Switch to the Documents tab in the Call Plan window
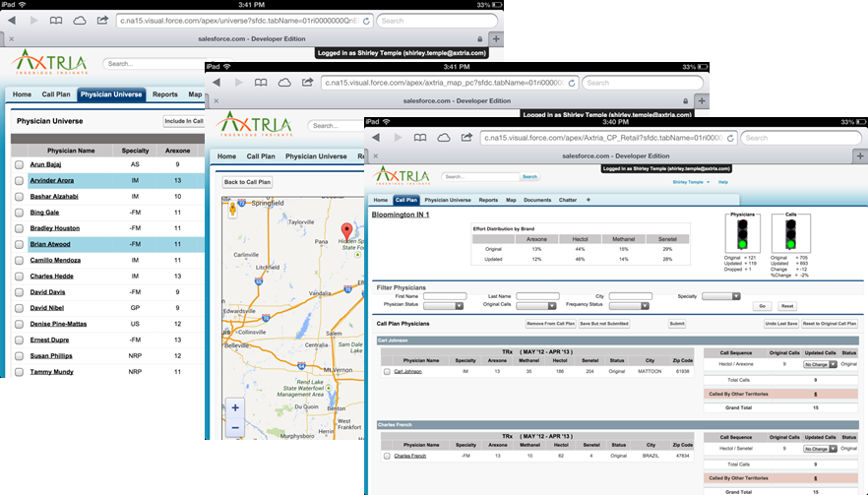The width and height of the screenshot is (868, 495). [x=537, y=200]
